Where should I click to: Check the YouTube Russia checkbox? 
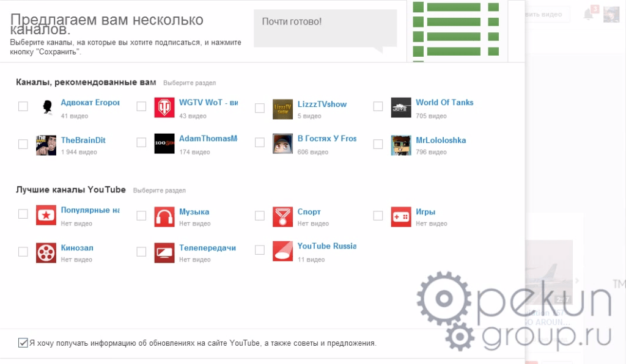coord(259,250)
